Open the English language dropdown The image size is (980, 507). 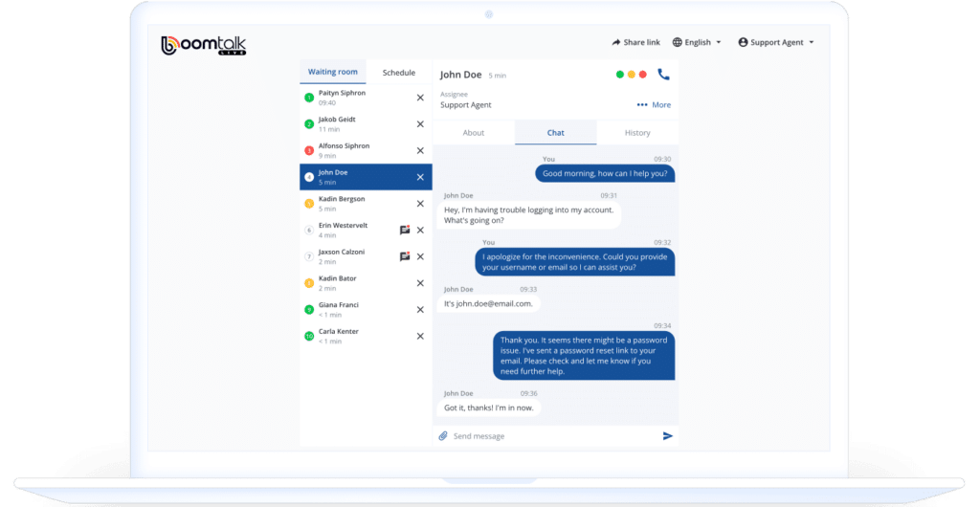pos(698,43)
